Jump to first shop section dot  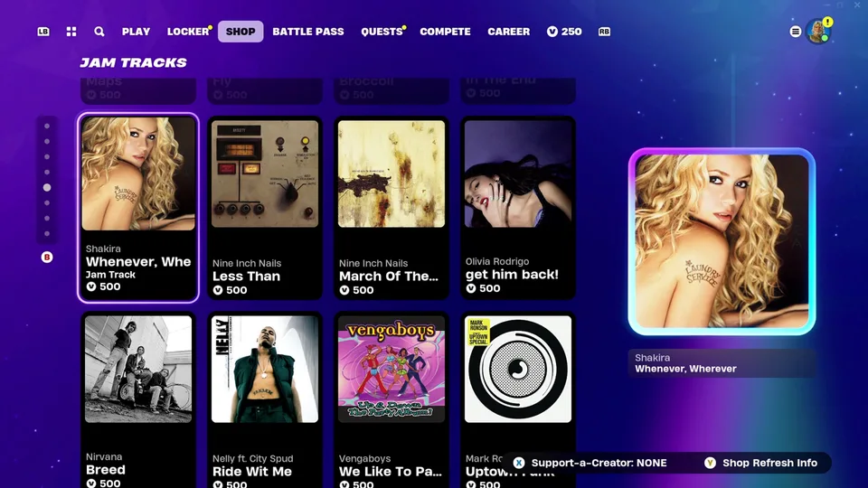pyautogui.click(x=47, y=127)
